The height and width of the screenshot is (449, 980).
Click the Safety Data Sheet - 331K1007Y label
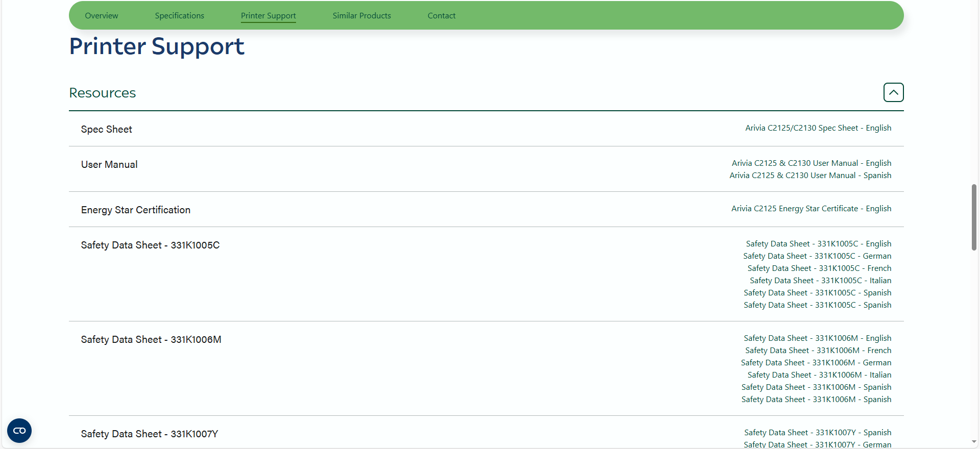tap(150, 434)
